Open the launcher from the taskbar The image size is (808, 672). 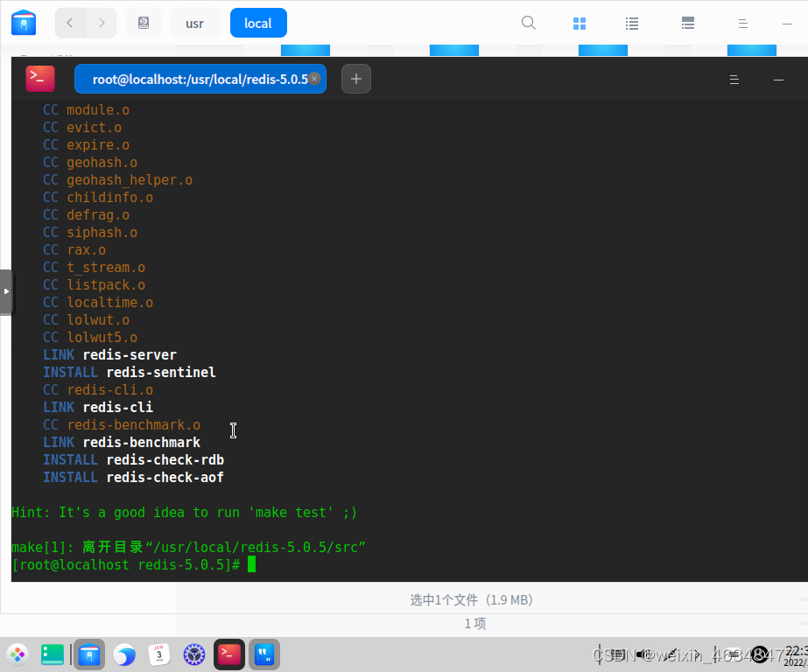click(18, 654)
